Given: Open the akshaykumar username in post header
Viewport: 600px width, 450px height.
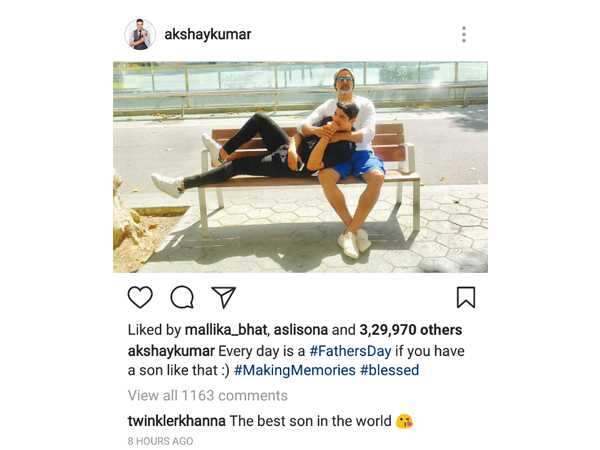Looking at the screenshot, I should click(208, 34).
